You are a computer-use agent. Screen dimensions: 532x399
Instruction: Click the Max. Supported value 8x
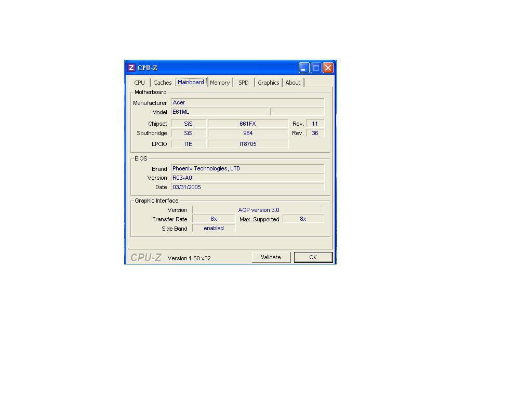pyautogui.click(x=303, y=219)
